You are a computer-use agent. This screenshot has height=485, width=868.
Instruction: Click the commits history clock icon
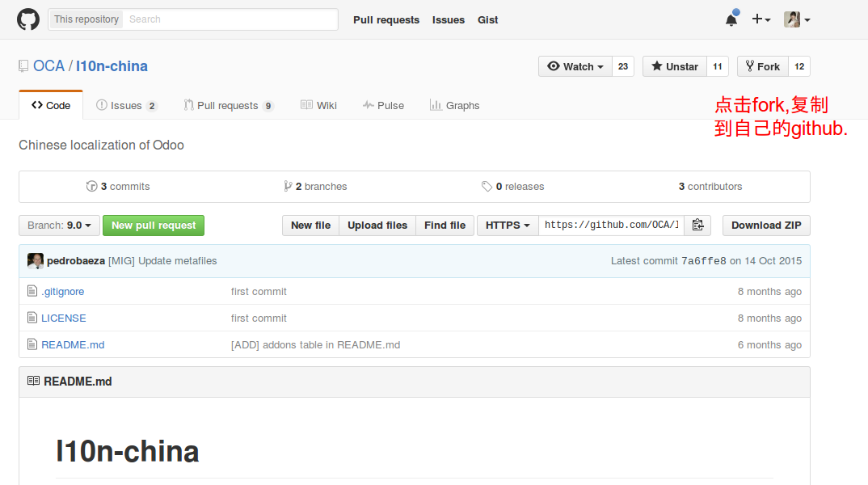(91, 187)
